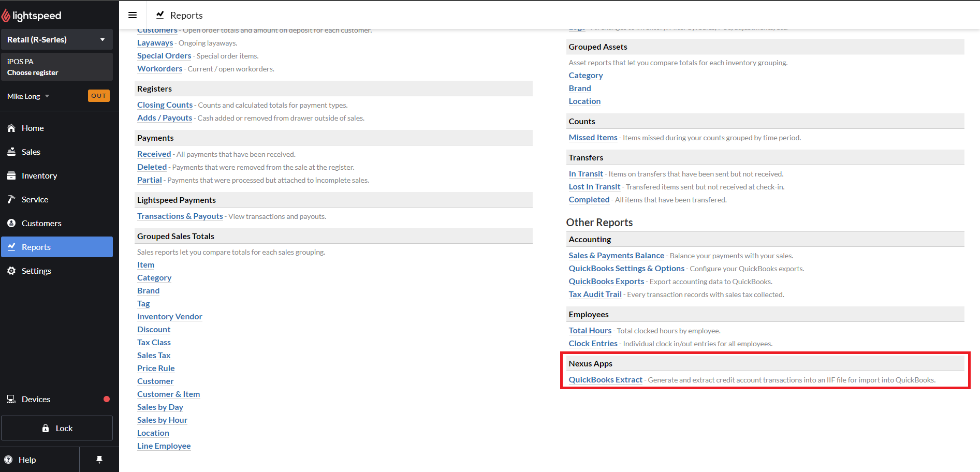Click the Lightspeed flame logo
The width and height of the screenshot is (980, 472).
[6, 16]
